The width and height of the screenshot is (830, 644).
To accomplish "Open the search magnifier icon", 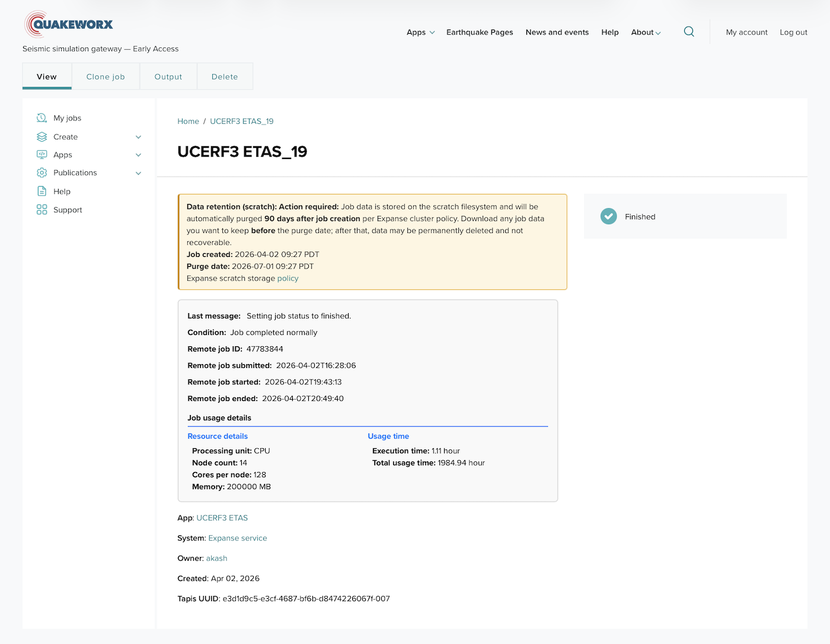I will pos(689,31).
